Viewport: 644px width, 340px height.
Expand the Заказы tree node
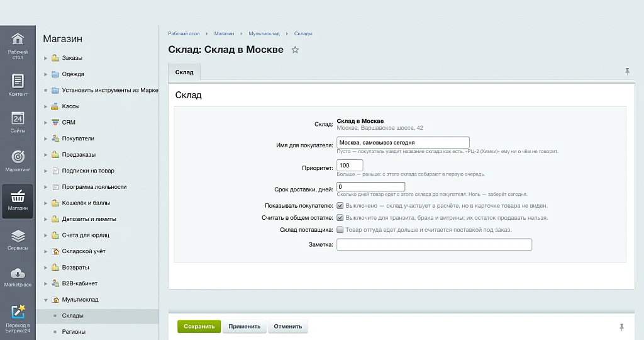(x=45, y=59)
